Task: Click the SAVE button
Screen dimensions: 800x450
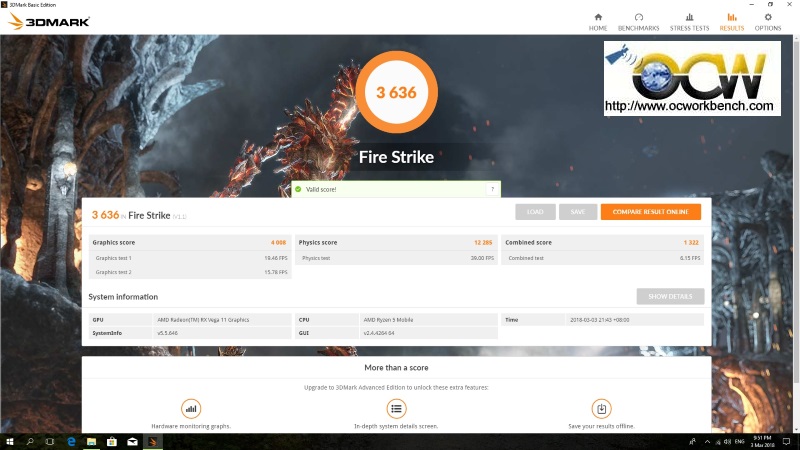Action: click(x=578, y=212)
